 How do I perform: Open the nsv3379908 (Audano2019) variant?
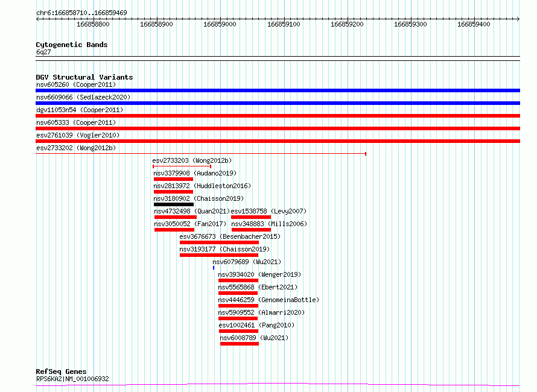tap(195, 173)
